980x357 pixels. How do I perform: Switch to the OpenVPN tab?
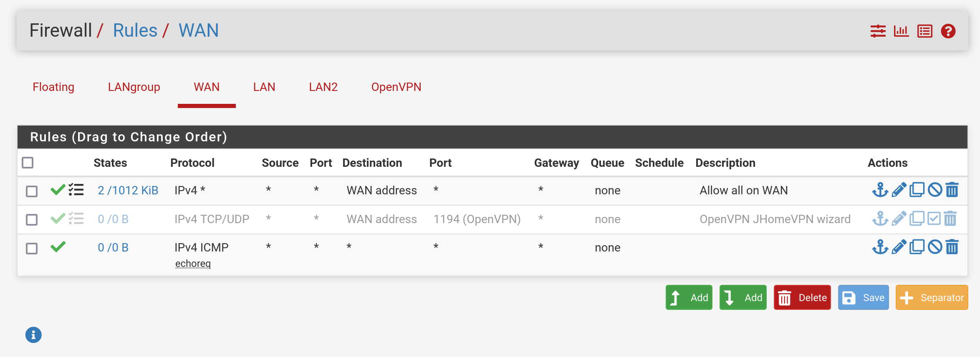[396, 87]
